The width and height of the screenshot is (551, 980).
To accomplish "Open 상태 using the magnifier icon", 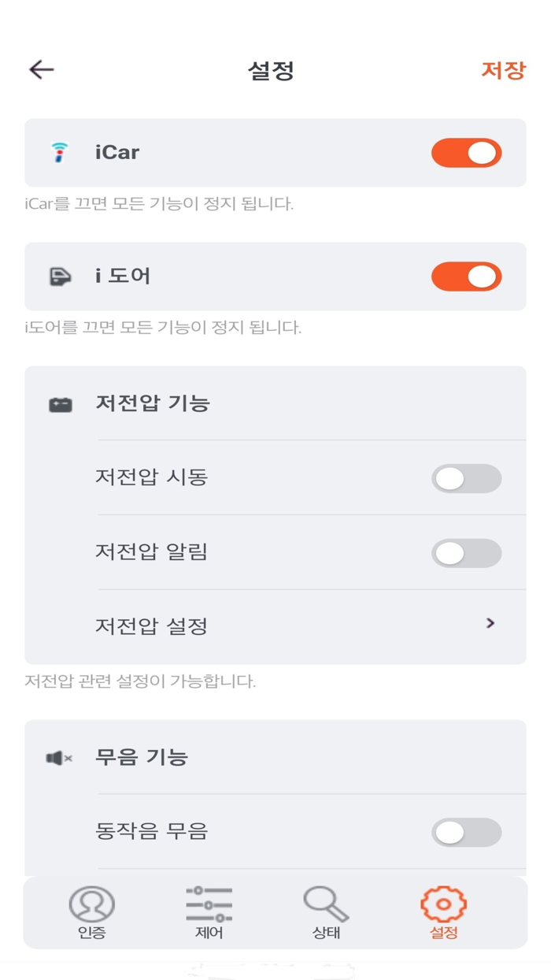I will tap(324, 904).
